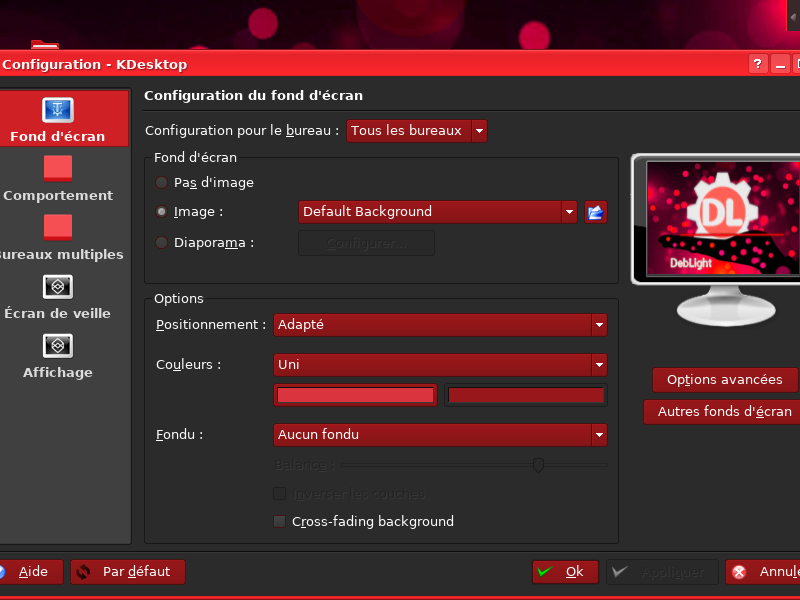Click the help question mark in title bar
The height and width of the screenshot is (600, 800).
(x=759, y=64)
